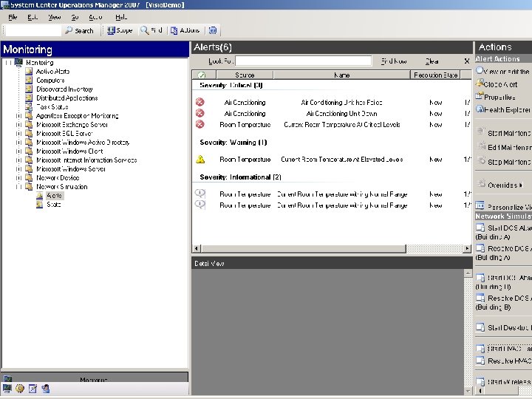Select Alerts under Network Simulation
The width and height of the screenshot is (532, 399).
tap(54, 195)
